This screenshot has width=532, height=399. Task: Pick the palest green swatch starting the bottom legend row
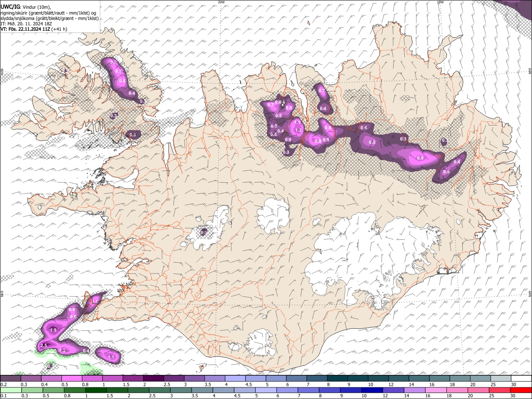pos(10,389)
